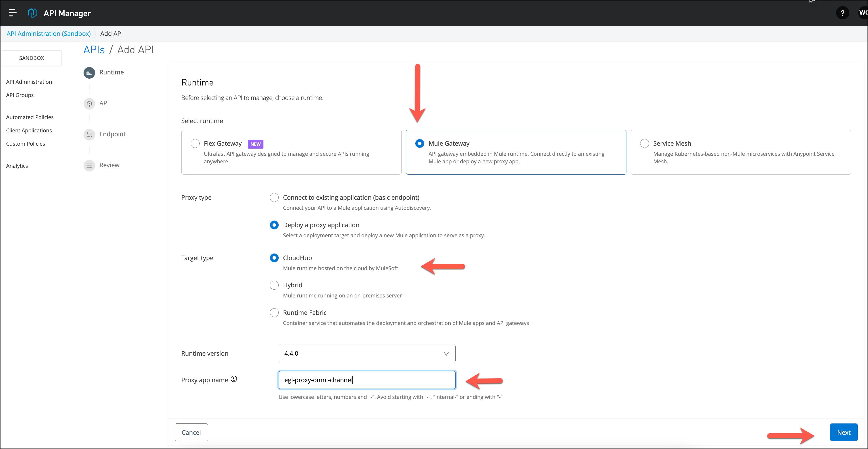This screenshot has width=868, height=449.
Task: Select the Mule Gateway runtime option
Action: tap(420, 143)
